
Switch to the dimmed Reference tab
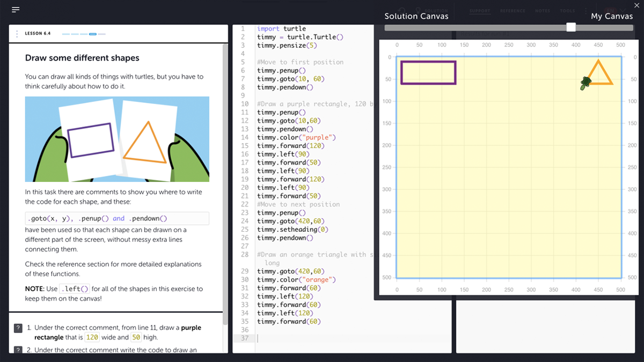[x=513, y=11]
